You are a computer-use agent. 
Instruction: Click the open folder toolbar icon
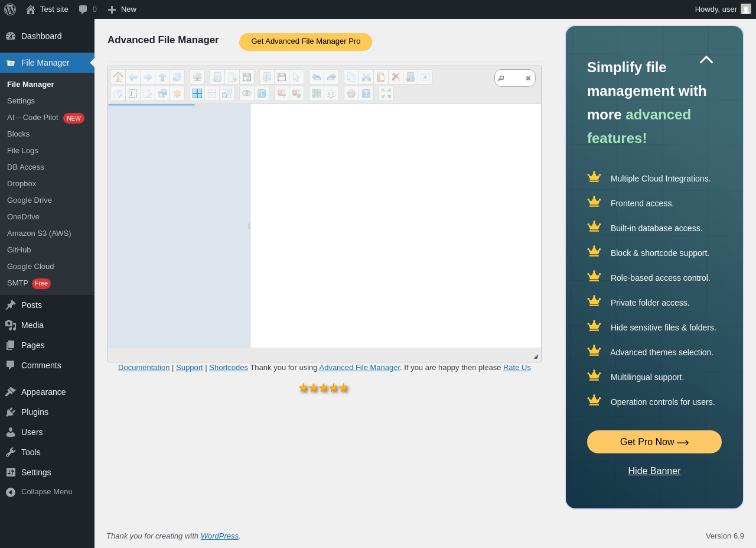tap(267, 77)
